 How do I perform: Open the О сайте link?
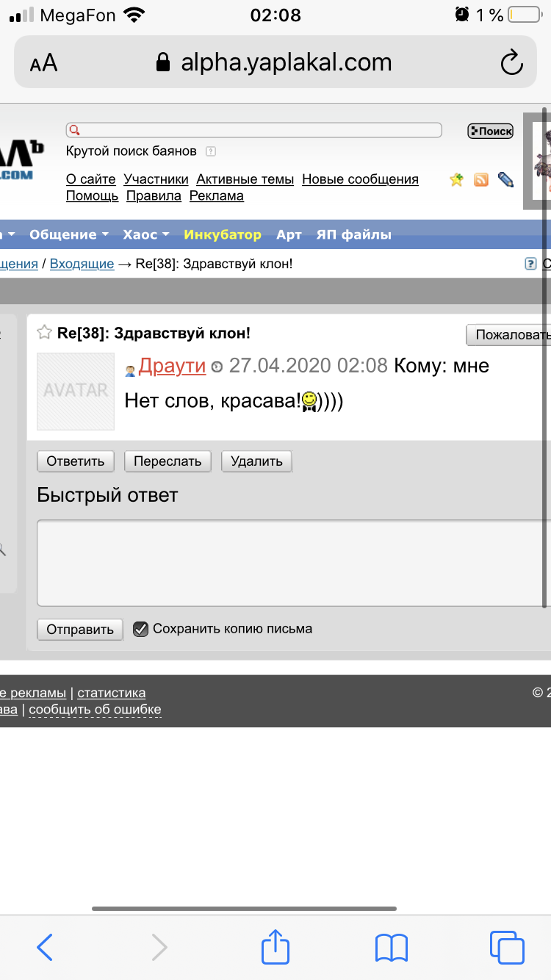91,179
